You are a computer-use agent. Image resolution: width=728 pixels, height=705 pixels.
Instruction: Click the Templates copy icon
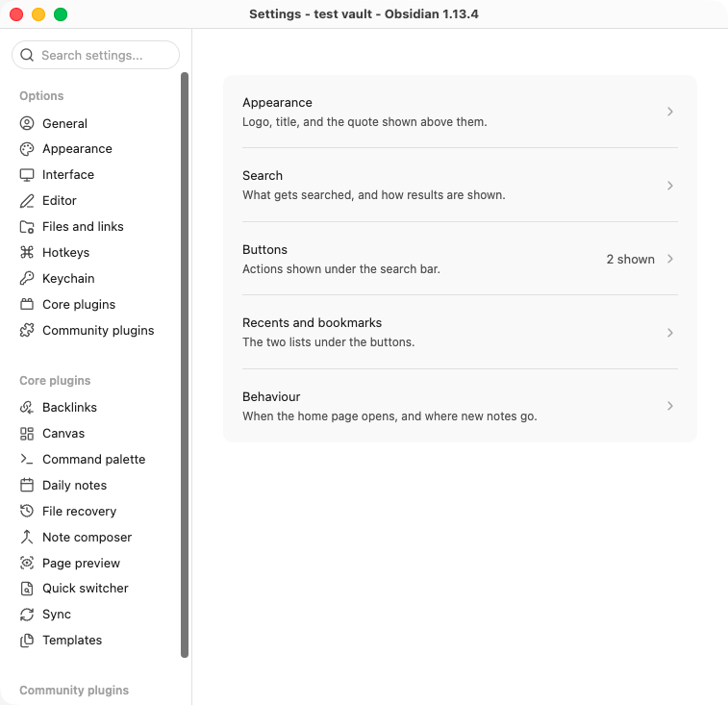pyautogui.click(x=27, y=641)
